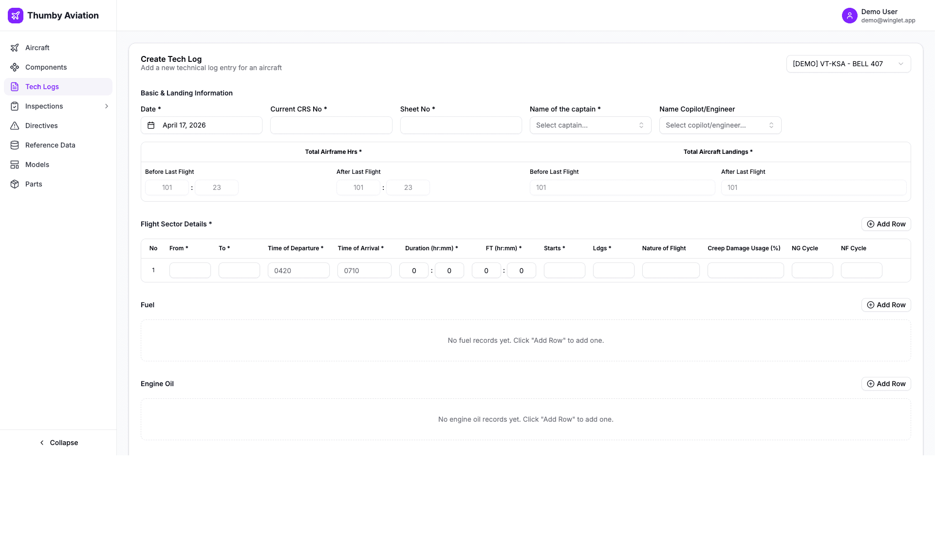935x560 pixels.
Task: Open Tech Logs via its document icon
Action: [x=15, y=87]
